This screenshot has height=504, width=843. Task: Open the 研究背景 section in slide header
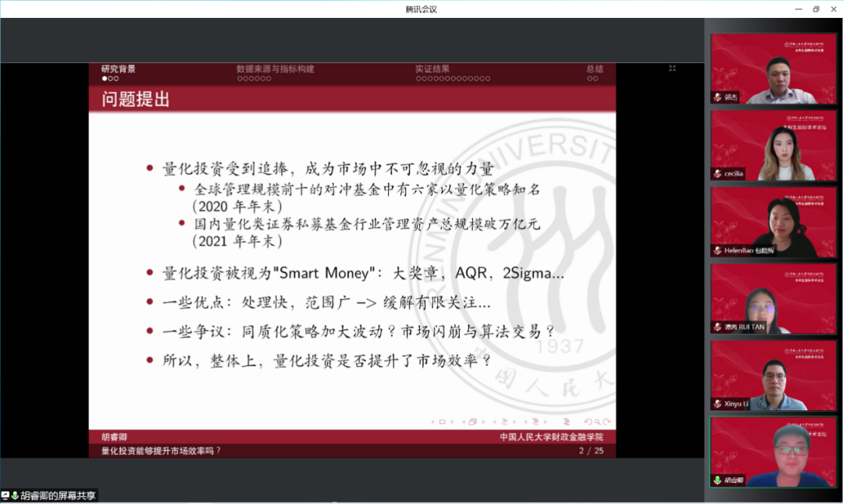pos(118,69)
